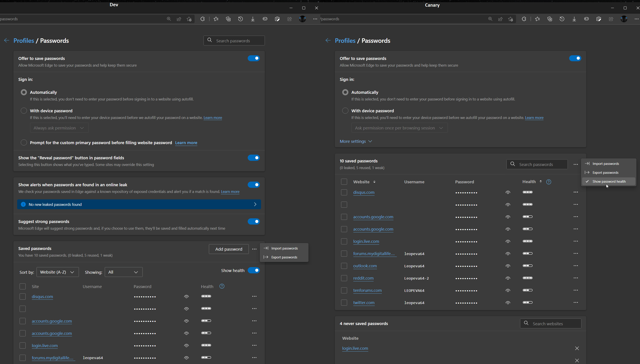Click Health help icon in Canary table header

pyautogui.click(x=548, y=182)
